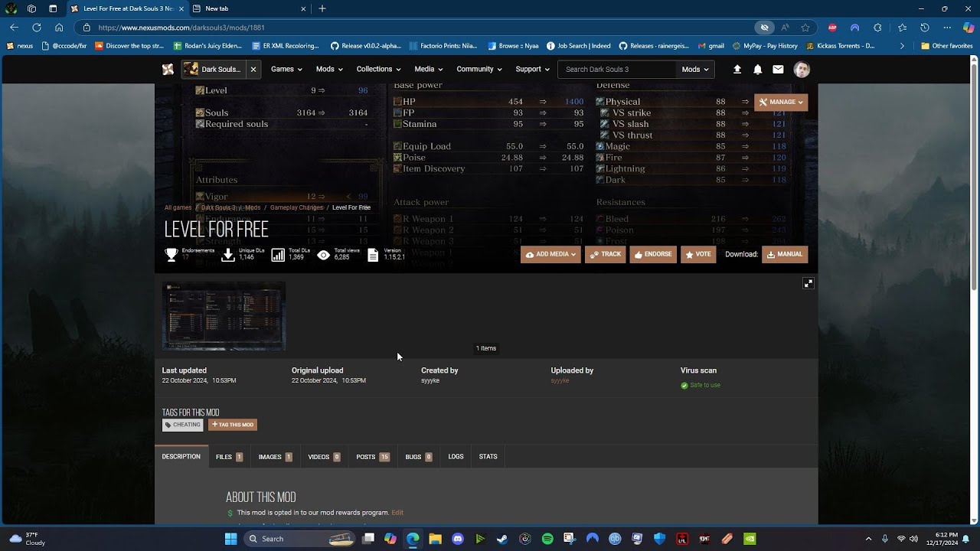Switch to the Description tab
The height and width of the screenshot is (551, 980).
[x=181, y=457]
